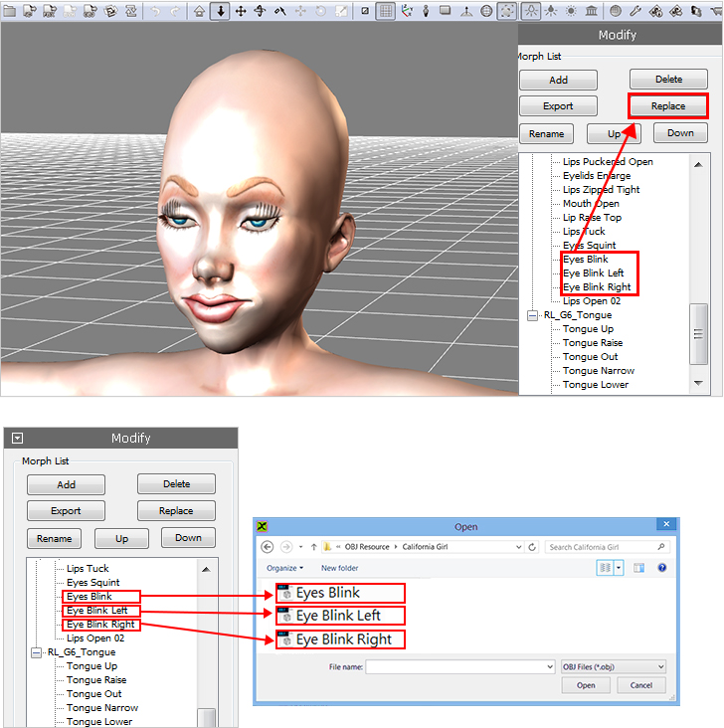Open the view options dropdown arrow
This screenshot has height=728, width=724.
point(619,568)
